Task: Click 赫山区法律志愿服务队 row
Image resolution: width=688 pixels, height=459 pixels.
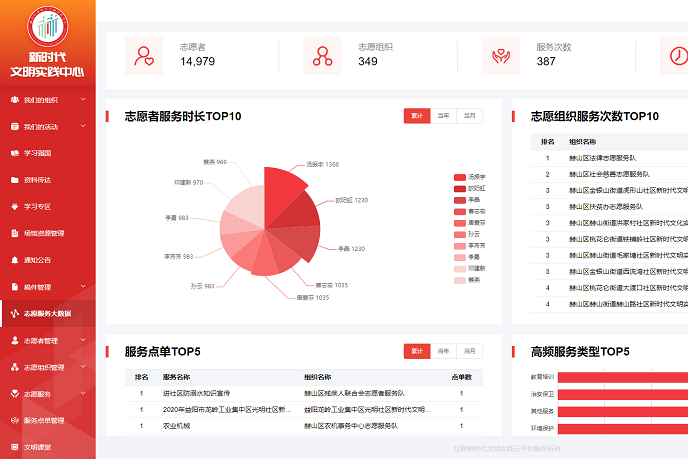Action: pos(609,158)
